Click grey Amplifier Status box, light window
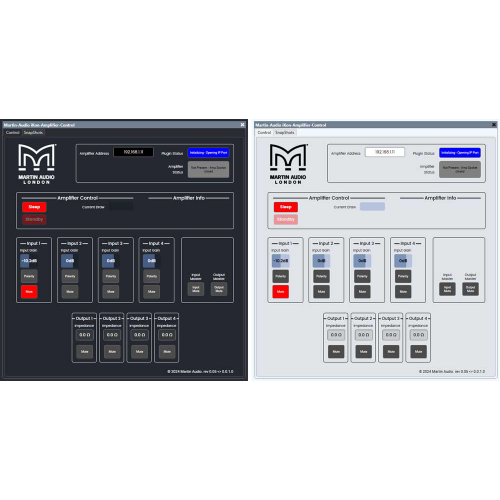Screen dimensions: 500x500 (x=460, y=169)
